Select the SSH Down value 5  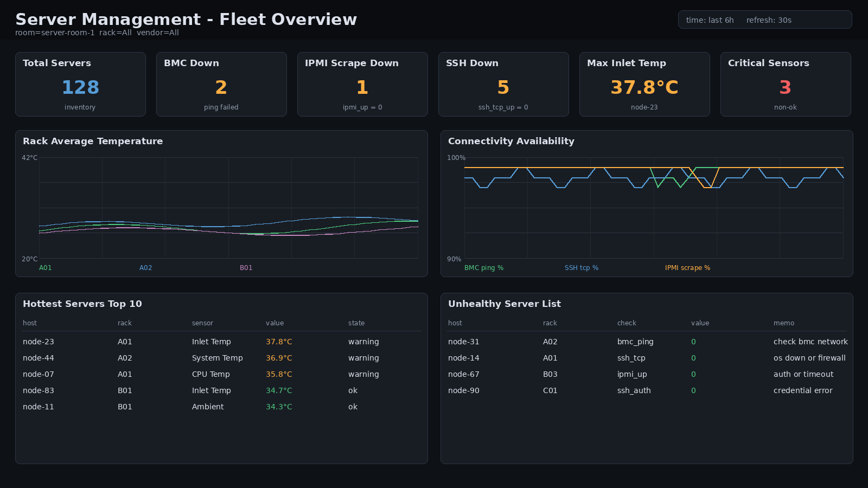click(503, 87)
